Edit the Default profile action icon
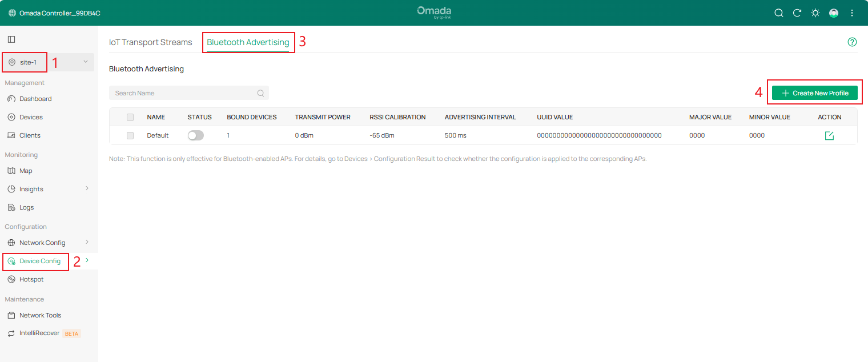 829,136
